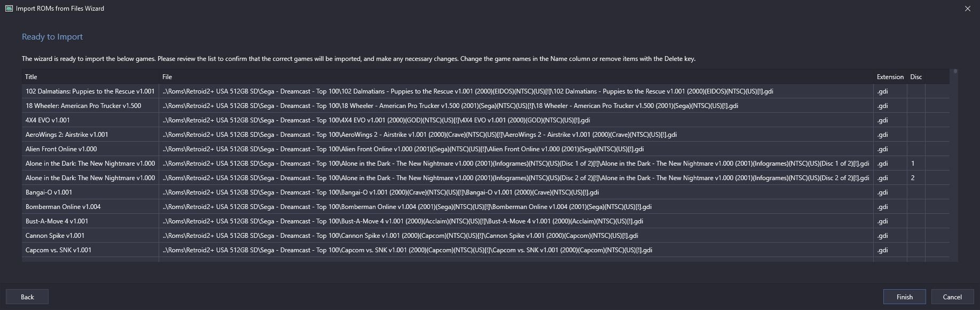
Task: Click the Bomberman Online file path cell
Action: (516, 207)
